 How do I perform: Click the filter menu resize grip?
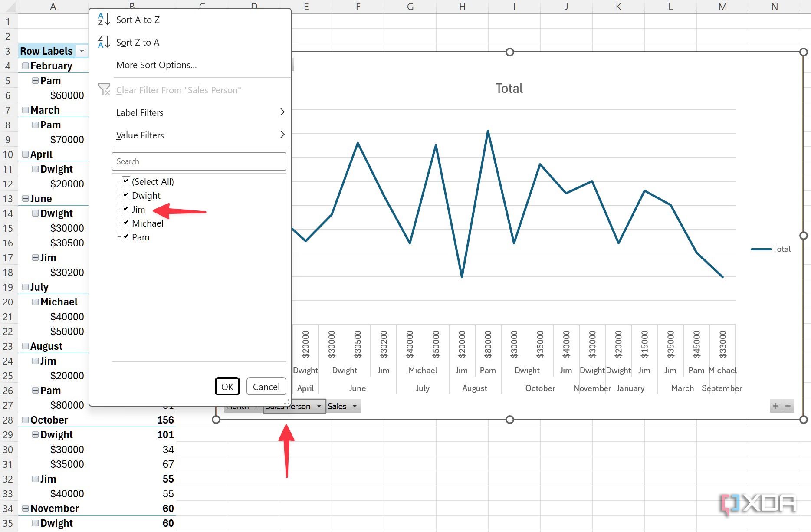click(x=286, y=402)
